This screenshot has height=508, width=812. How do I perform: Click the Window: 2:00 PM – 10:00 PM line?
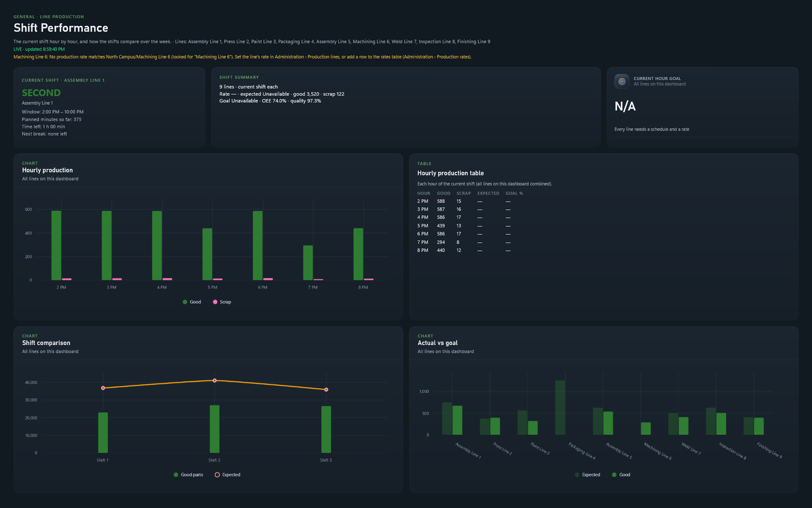[x=53, y=112]
